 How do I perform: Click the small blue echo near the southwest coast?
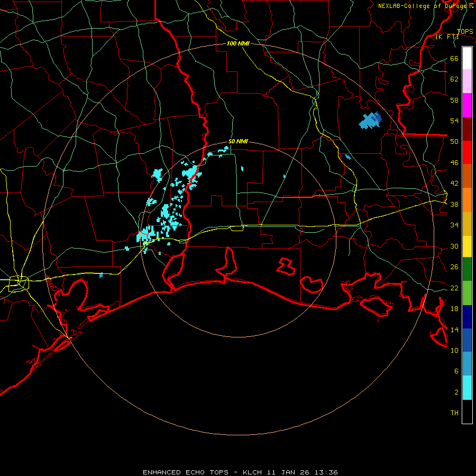pos(101,275)
